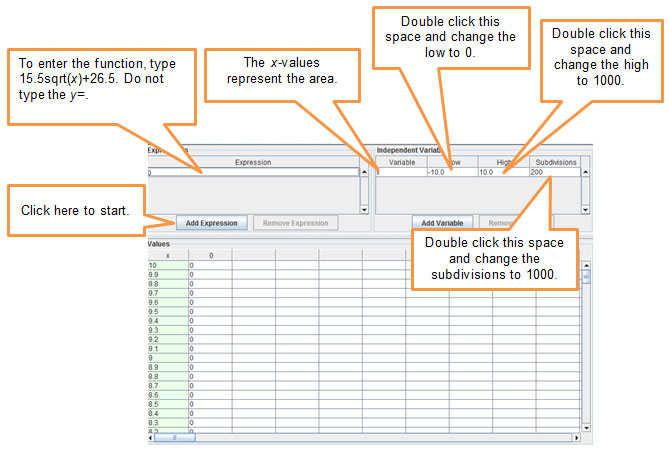Viewport: 669px width, 453px height.
Task: Click the Values table vertical scrollbar down arrow
Action: coord(586,428)
